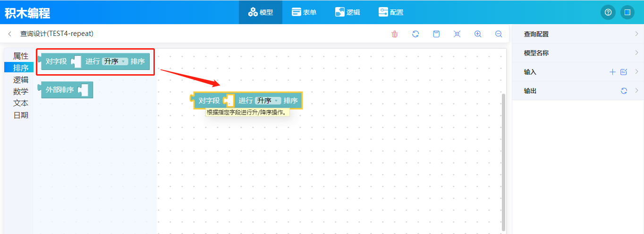Click the 查询设计(TEST4-repeat) title text
Image resolution: width=644 pixels, height=234 pixels.
[x=57, y=34]
